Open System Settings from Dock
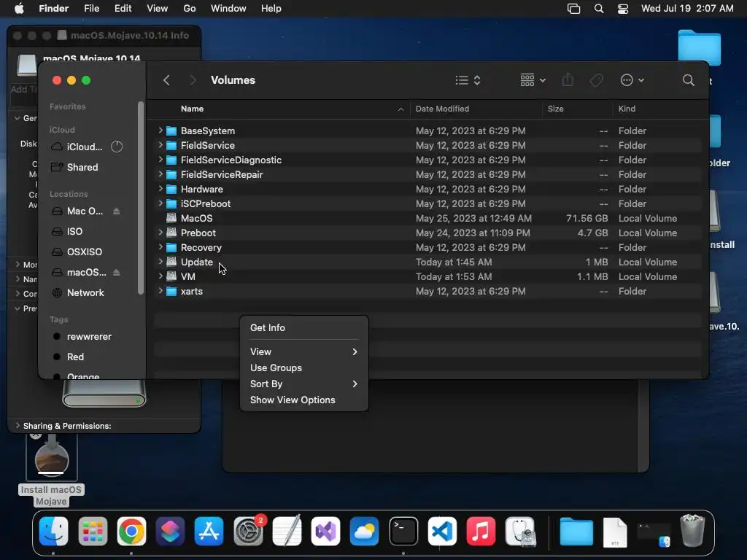 (248, 531)
